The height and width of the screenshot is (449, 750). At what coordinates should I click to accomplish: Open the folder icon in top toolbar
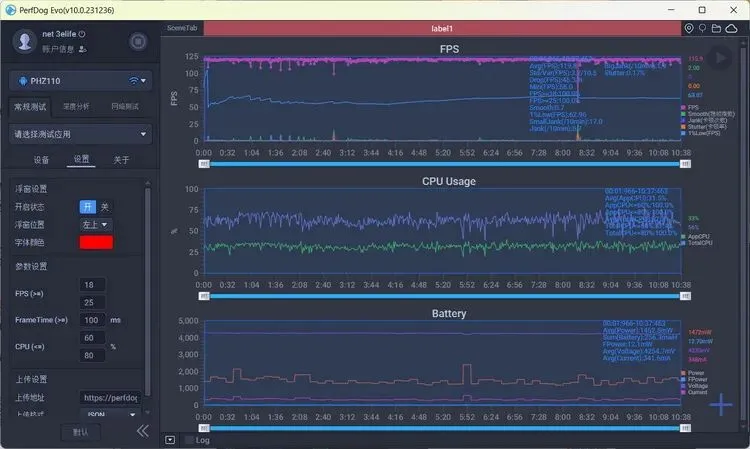[716, 28]
